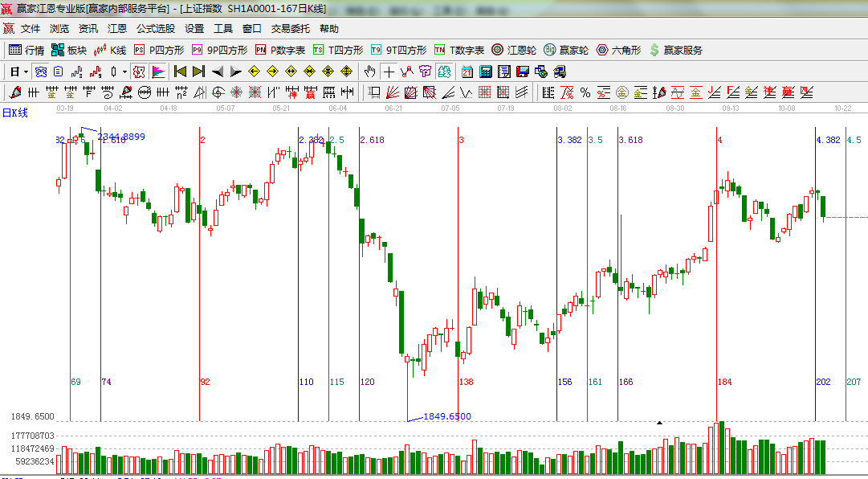Open the 公式选股 menu
Image resolution: width=868 pixels, height=479 pixels.
click(x=155, y=28)
